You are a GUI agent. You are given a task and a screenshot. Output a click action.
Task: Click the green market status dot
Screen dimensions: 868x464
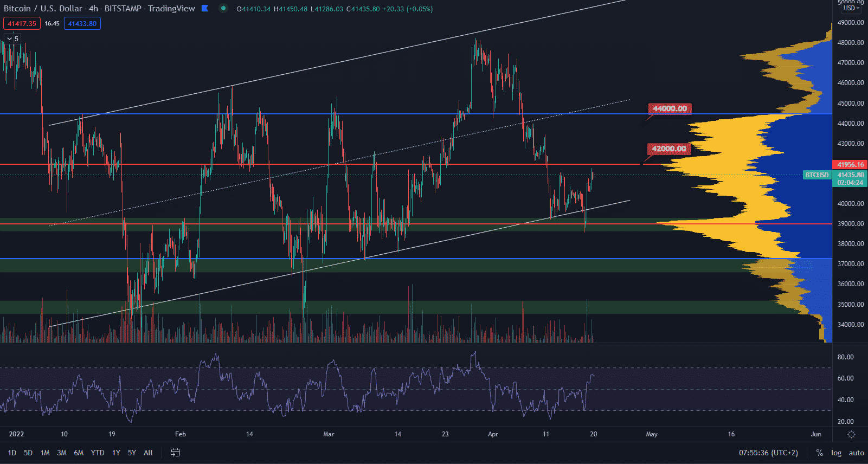(223, 8)
